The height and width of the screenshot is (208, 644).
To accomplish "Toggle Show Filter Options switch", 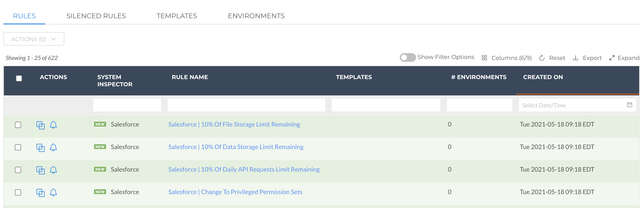I will 407,58.
